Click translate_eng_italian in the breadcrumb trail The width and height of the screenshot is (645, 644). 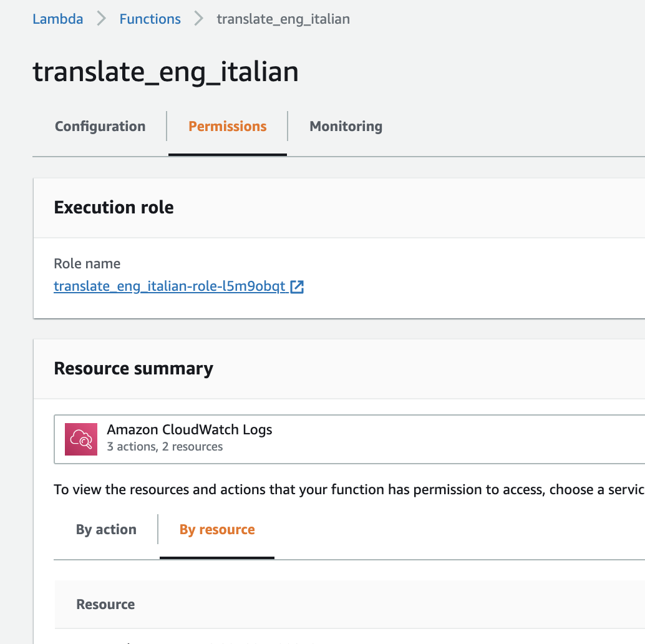[283, 19]
